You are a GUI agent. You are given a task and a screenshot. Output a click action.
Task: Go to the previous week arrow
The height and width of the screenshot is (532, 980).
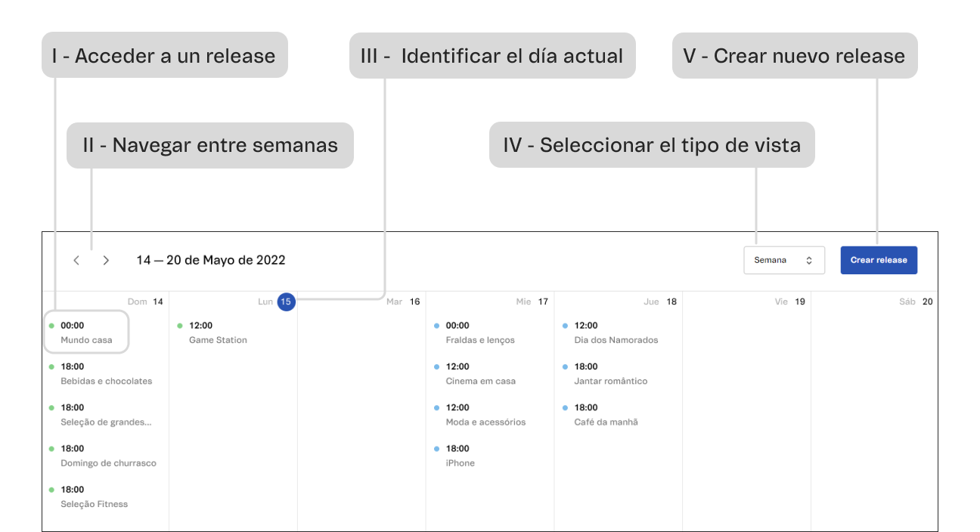76,260
